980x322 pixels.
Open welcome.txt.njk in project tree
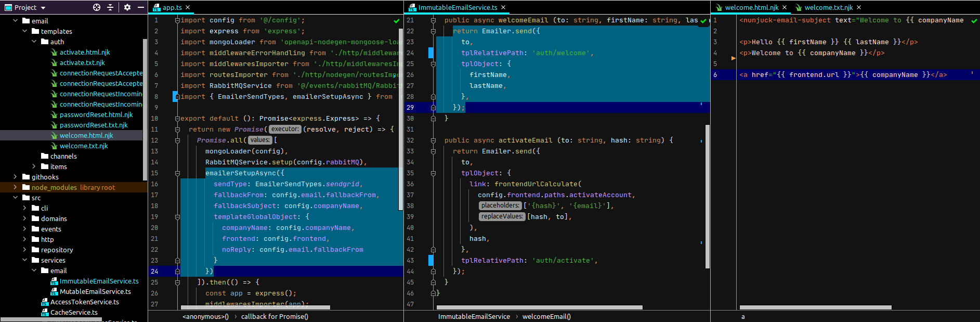84,146
